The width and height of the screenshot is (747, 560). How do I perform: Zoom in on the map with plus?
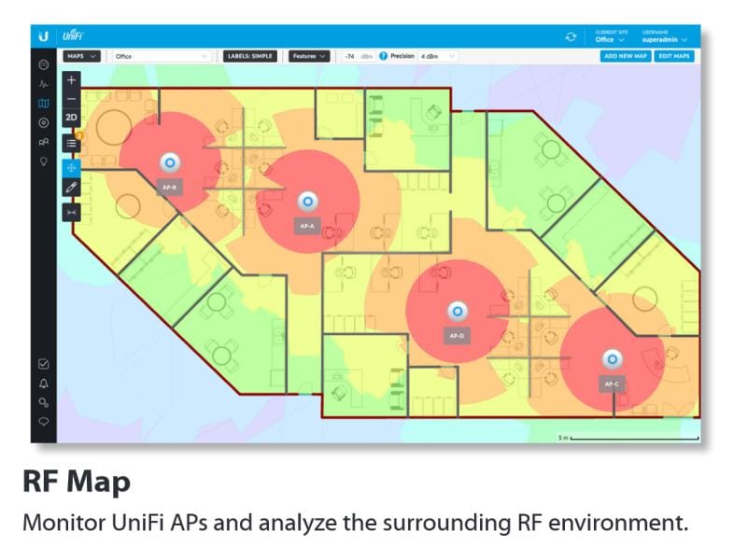72,80
